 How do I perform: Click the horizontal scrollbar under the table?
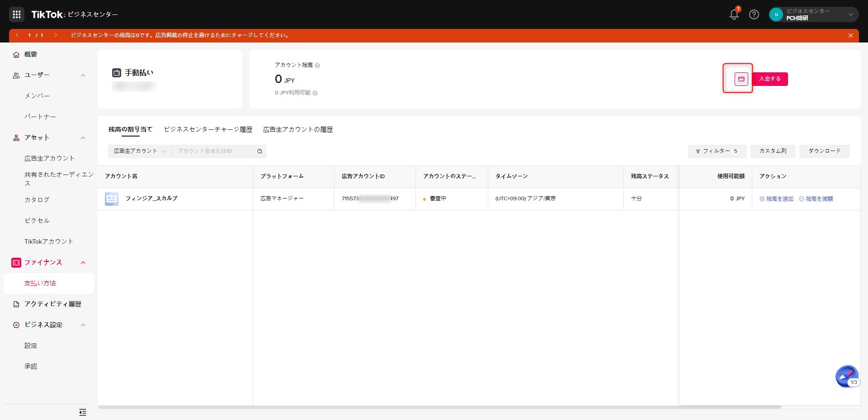point(439,407)
